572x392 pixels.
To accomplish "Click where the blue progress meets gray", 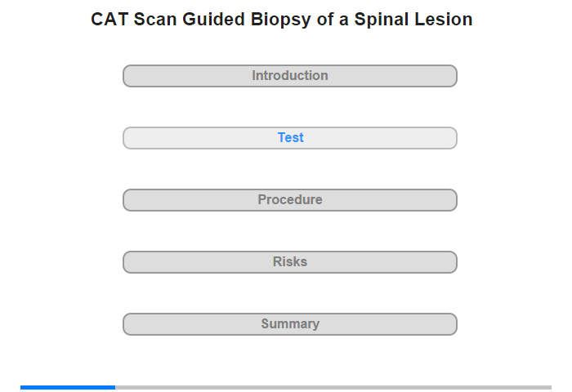I will (115, 387).
